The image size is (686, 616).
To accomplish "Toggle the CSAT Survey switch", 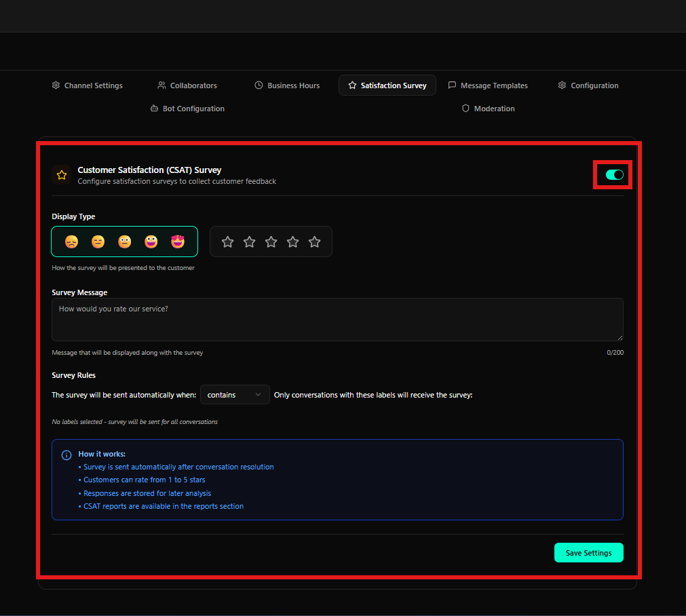I will [614, 175].
